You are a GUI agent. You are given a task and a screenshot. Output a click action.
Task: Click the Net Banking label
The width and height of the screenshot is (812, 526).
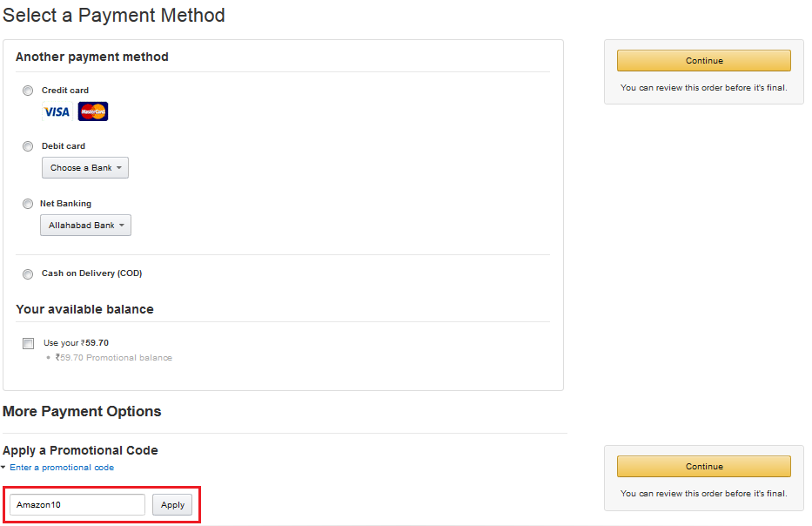(65, 204)
